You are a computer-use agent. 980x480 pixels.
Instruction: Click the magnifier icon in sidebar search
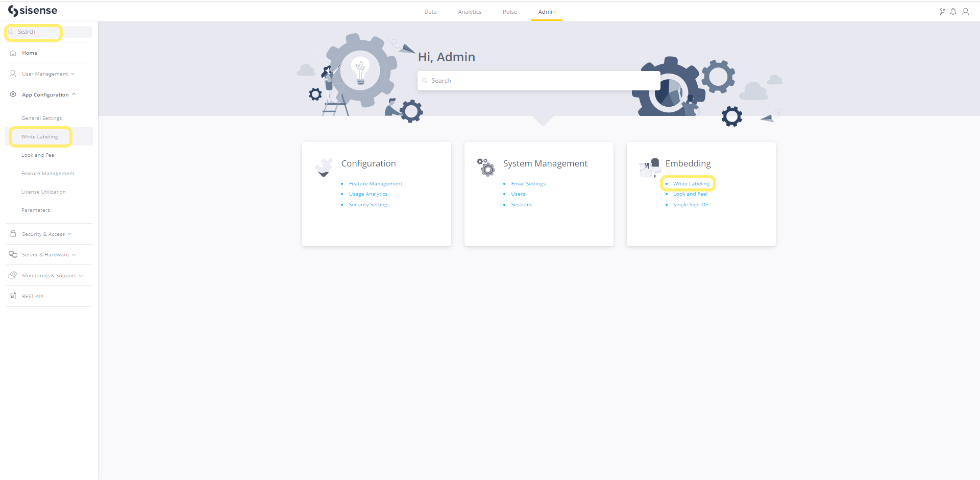(x=11, y=32)
